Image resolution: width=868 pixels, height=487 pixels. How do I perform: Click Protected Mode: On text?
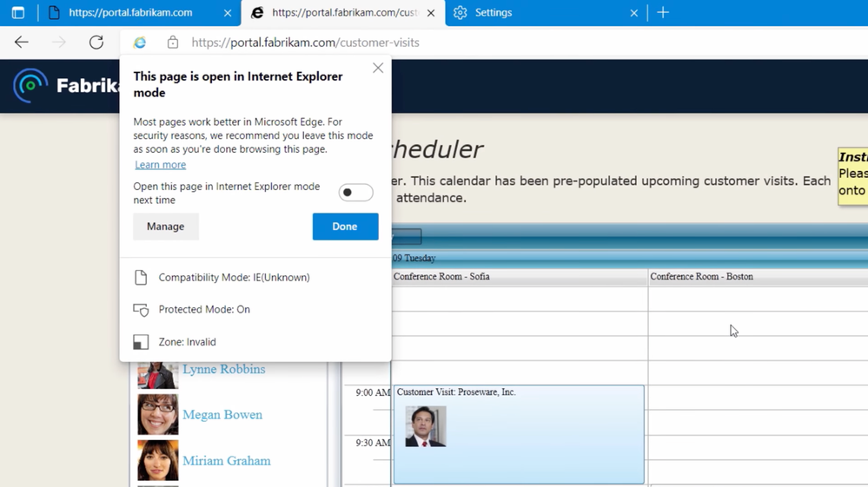click(204, 310)
